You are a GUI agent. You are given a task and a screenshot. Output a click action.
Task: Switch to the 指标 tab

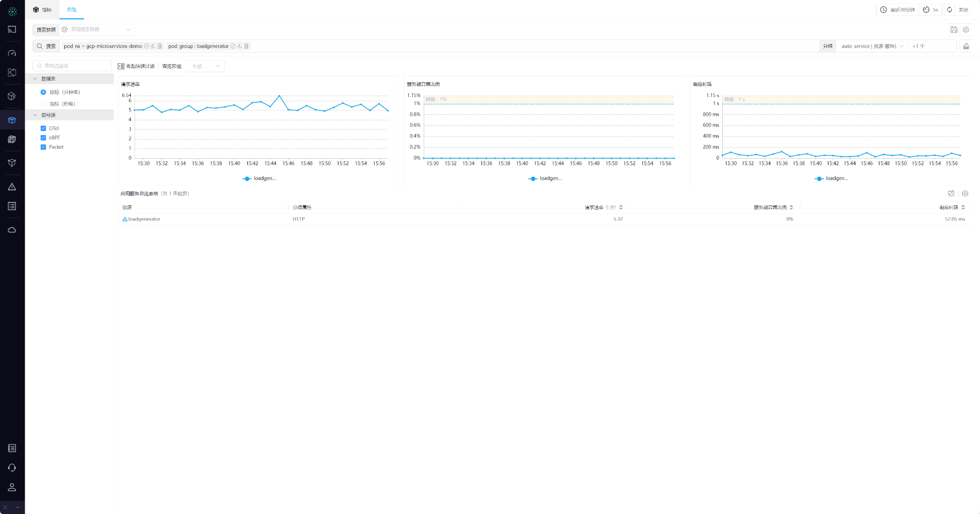[x=43, y=10]
